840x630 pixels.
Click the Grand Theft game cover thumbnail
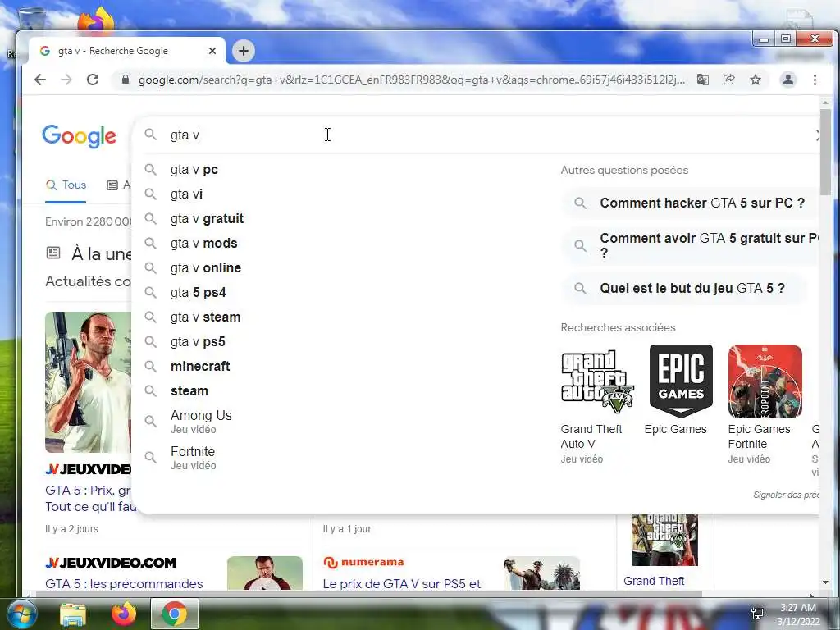(x=664, y=540)
